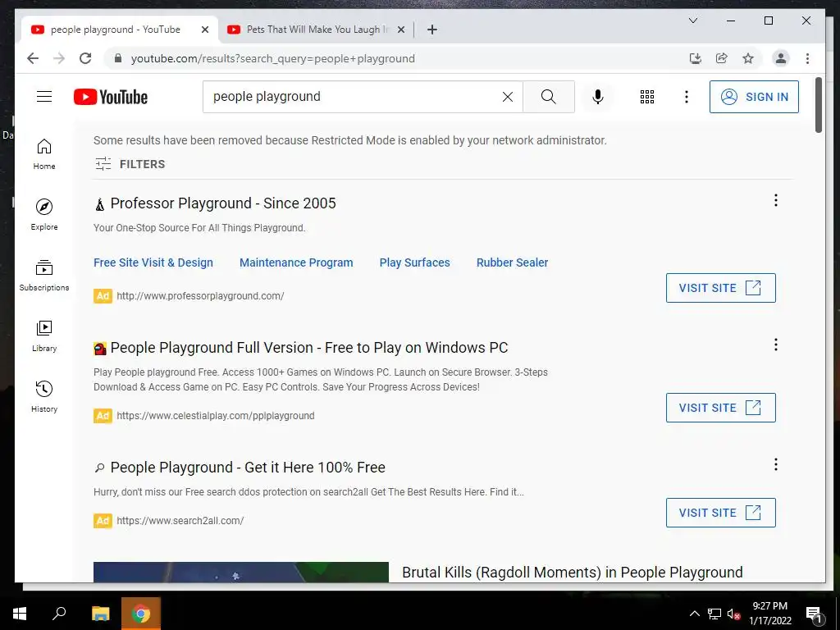
Task: Expand the FILTERS options
Action: tap(130, 164)
